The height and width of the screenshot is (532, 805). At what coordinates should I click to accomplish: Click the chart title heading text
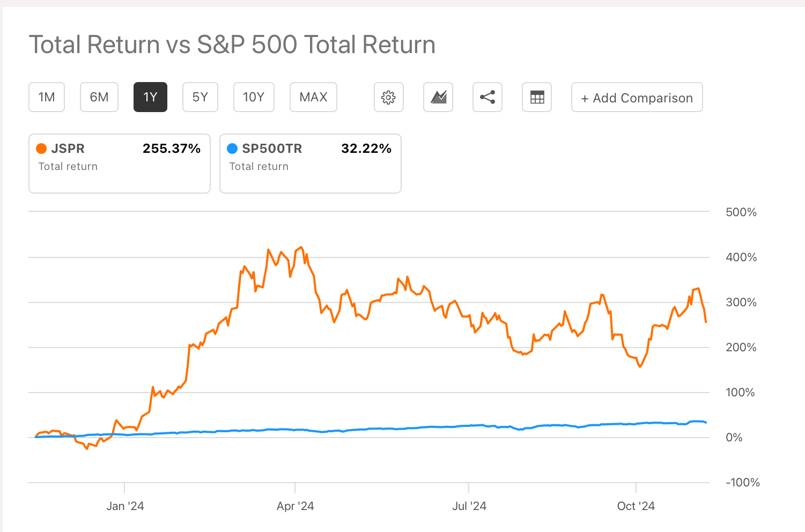pos(232,45)
